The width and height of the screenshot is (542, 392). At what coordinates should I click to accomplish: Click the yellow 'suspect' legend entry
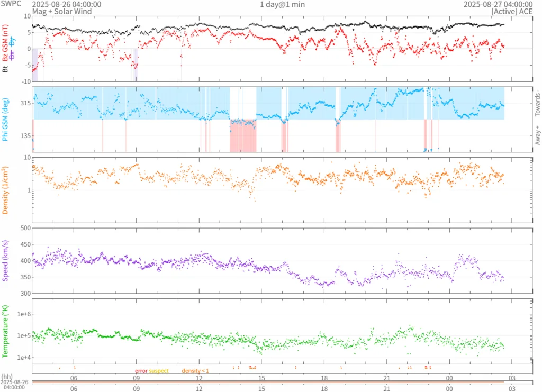point(159,371)
